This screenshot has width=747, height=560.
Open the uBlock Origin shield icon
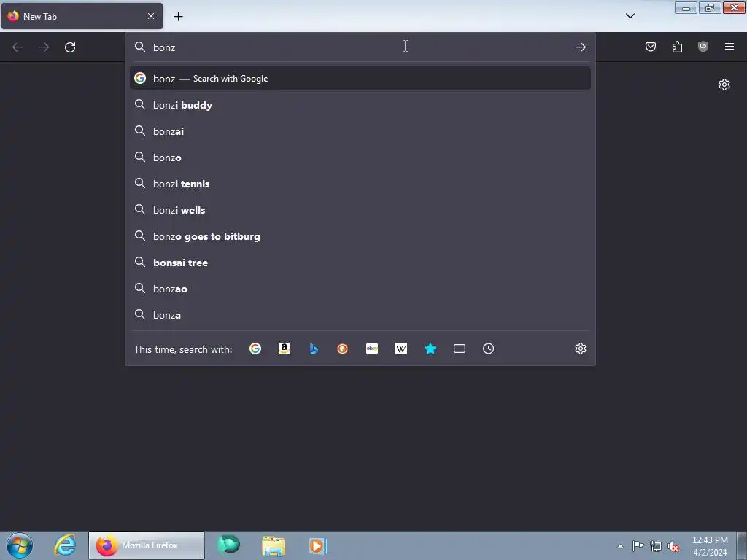pos(703,47)
